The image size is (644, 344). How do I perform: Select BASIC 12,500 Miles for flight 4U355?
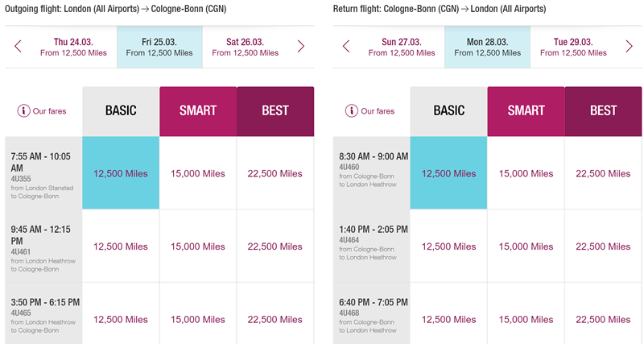tap(121, 173)
